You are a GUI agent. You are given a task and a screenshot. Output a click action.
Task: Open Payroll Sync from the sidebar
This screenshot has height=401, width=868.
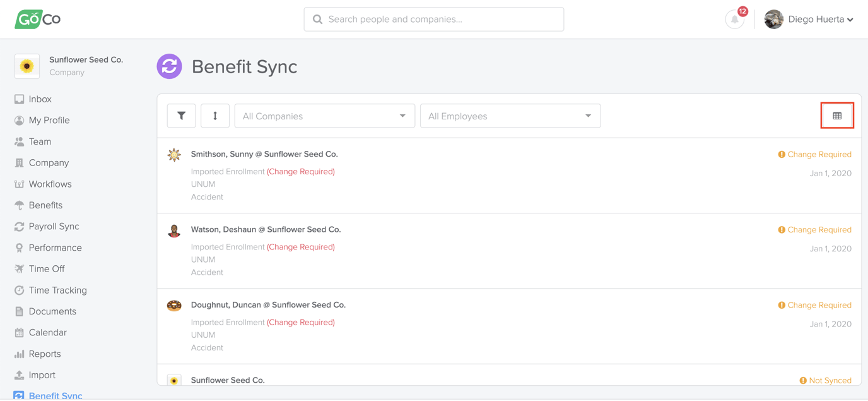[x=54, y=226]
